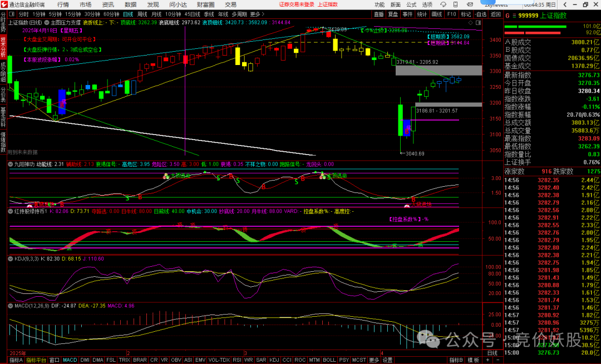Select the BOLL indicator tab
This screenshot has height=364, width=601.
(x=329, y=360)
